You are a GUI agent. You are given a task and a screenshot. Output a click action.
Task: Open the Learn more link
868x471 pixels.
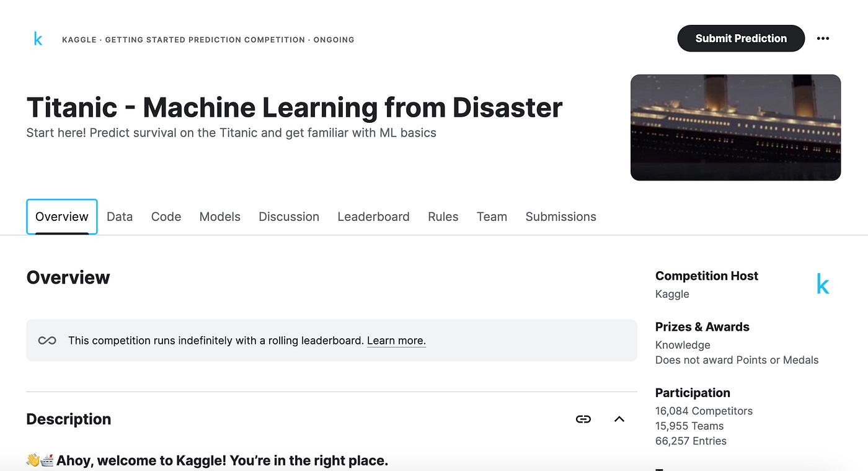(396, 340)
